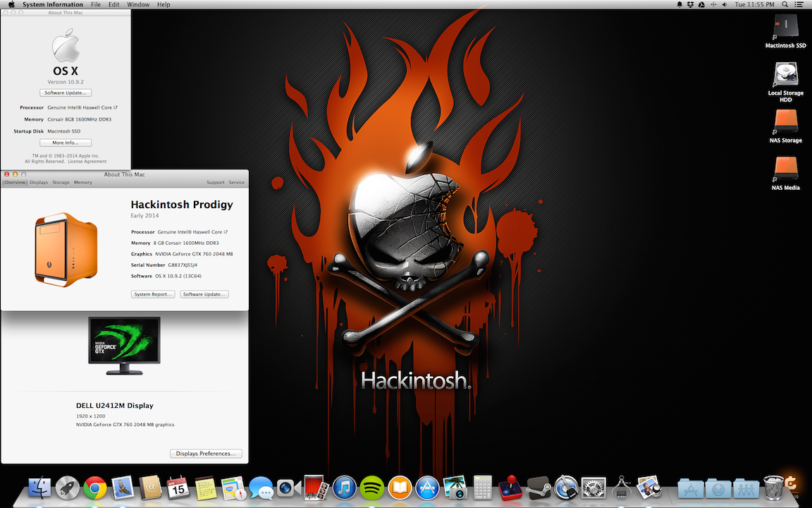Open the File menu
Viewport: 812px width, 508px height.
tap(96, 5)
